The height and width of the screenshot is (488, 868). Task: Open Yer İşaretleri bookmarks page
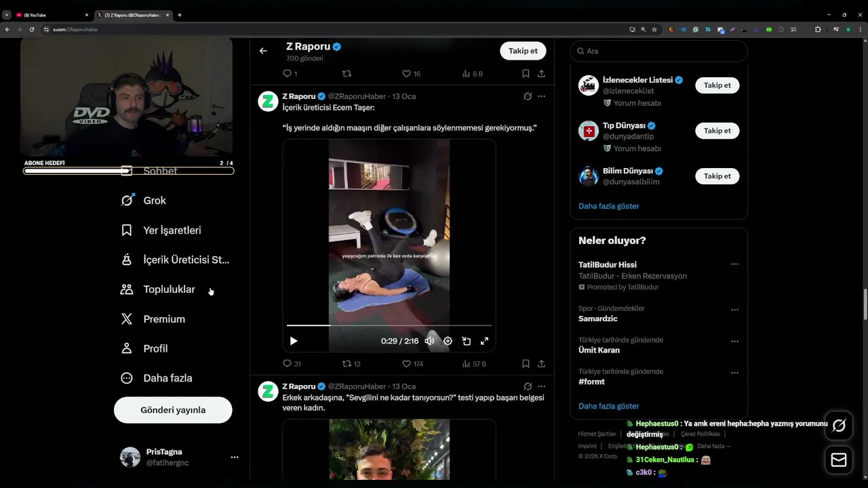click(161, 230)
